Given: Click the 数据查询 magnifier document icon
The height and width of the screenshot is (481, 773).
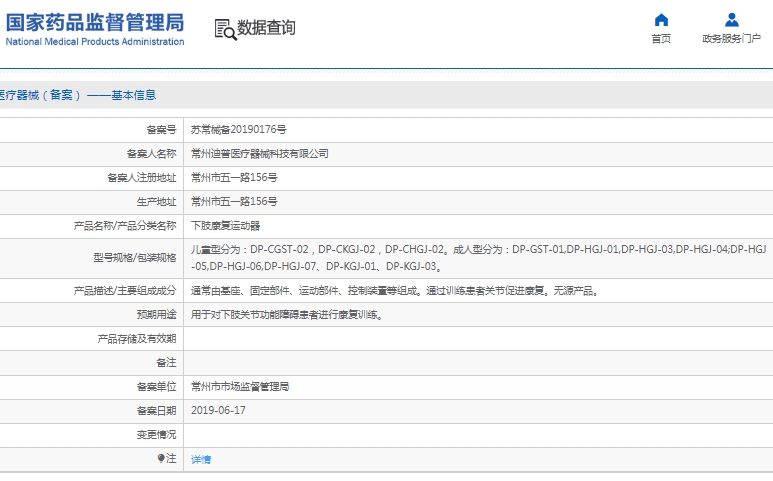Looking at the screenshot, I should [225, 29].
